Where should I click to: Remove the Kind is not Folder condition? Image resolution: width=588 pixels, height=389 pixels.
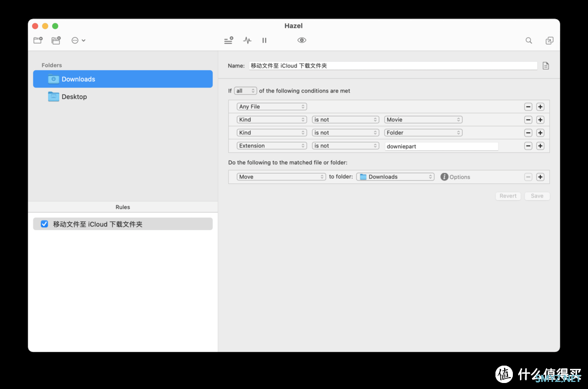[x=528, y=133]
